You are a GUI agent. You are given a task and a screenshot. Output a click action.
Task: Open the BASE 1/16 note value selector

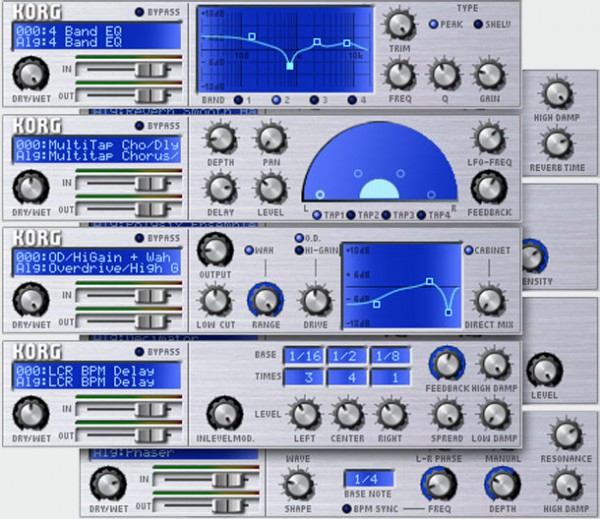(x=305, y=356)
